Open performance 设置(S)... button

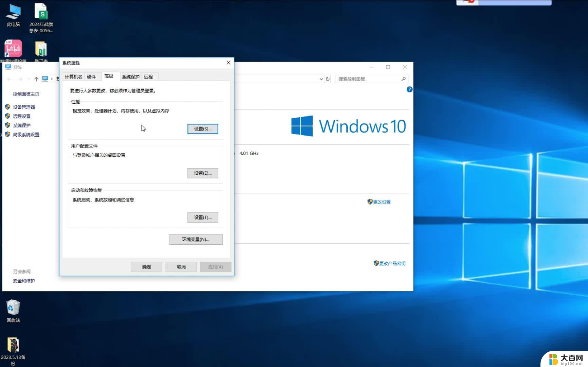click(x=203, y=129)
